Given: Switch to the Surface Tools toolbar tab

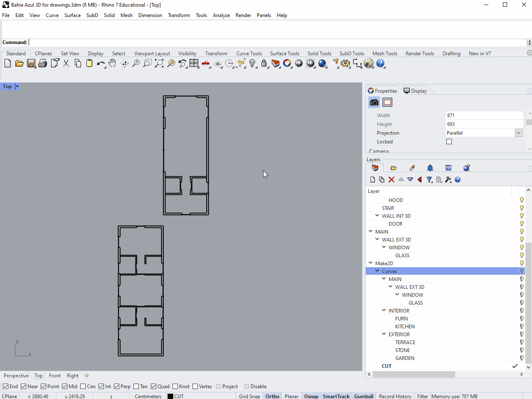Looking at the screenshot, I should 285,54.
